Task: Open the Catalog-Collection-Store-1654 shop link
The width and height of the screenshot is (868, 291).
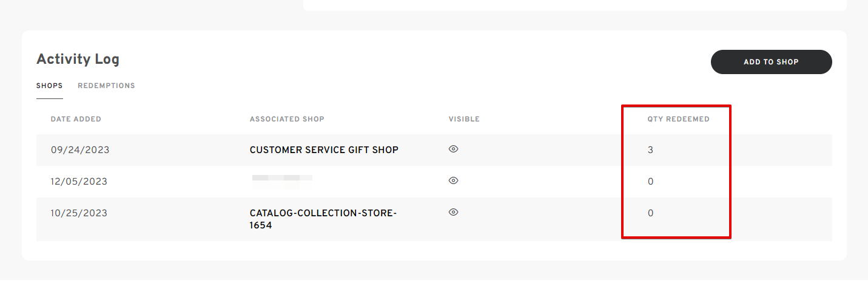Action: tap(323, 219)
